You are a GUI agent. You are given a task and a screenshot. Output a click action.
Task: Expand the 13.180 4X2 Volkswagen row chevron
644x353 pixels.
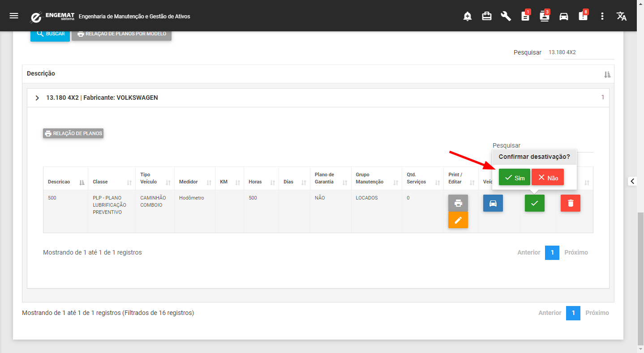pos(37,98)
